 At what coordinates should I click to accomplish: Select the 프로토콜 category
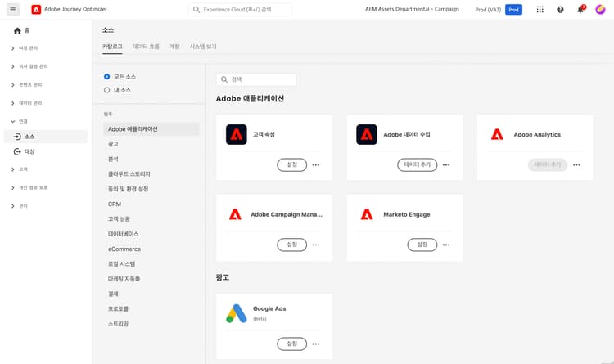[x=118, y=309]
